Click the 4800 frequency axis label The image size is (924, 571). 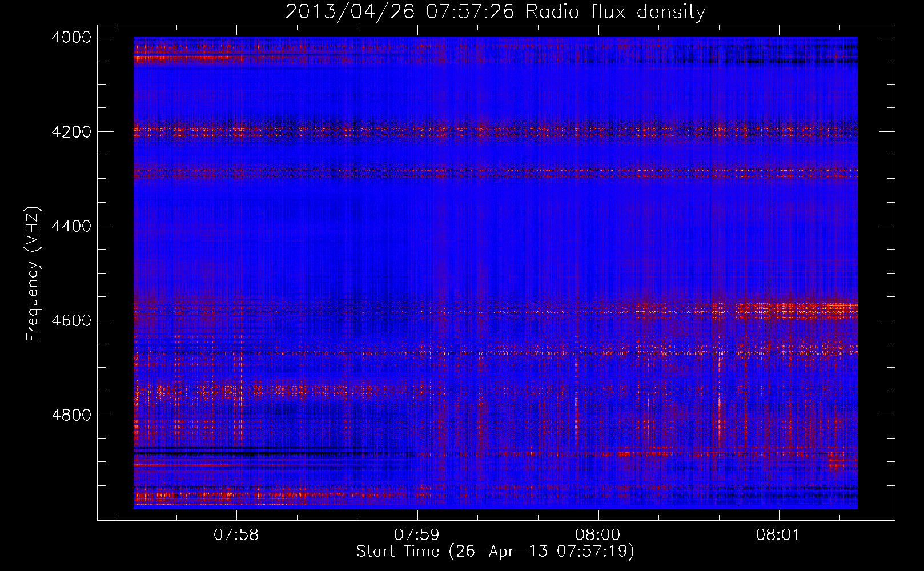point(71,415)
